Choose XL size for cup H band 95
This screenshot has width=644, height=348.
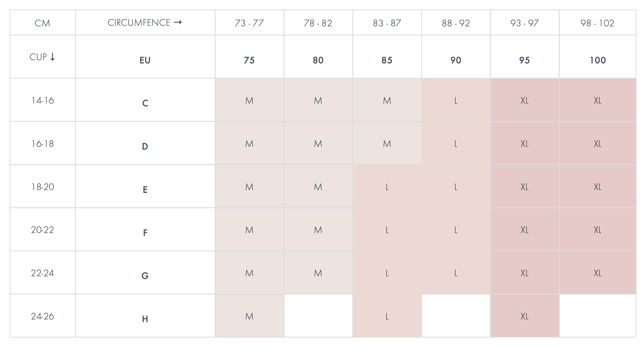pyautogui.click(x=524, y=316)
